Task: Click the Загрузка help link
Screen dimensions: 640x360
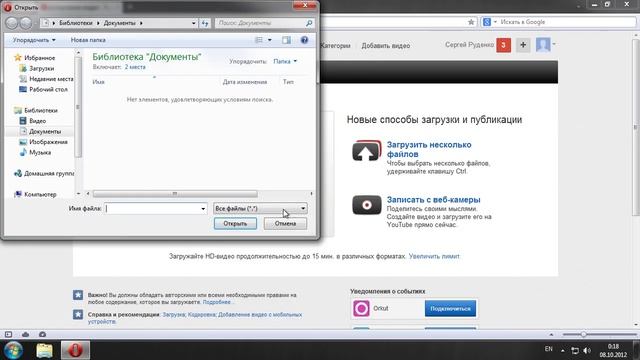Action: point(174,315)
